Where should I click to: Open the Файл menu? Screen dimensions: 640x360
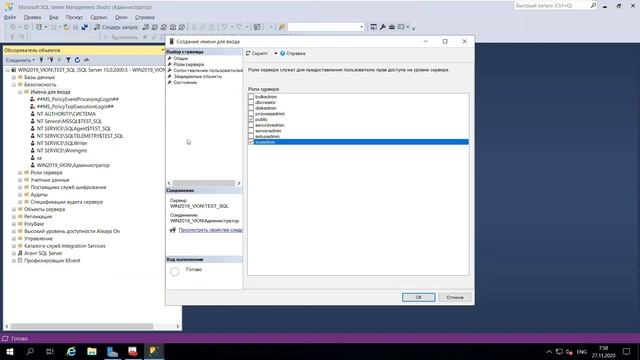[10, 17]
